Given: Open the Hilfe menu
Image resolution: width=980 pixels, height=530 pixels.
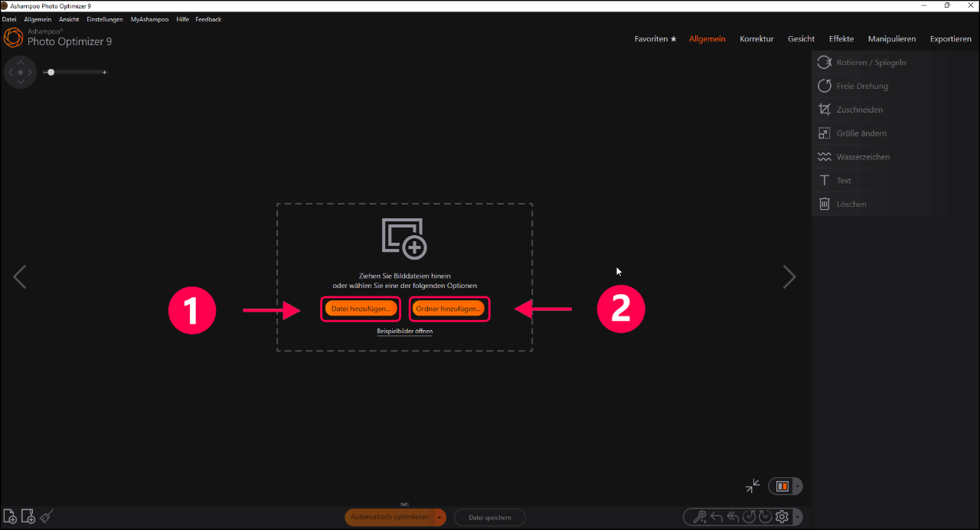Looking at the screenshot, I should (182, 19).
